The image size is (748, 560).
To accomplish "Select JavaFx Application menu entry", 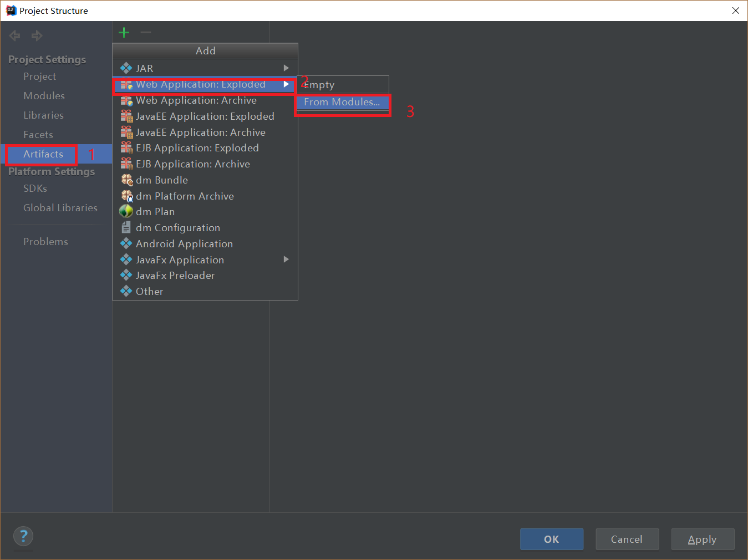I will [205, 260].
